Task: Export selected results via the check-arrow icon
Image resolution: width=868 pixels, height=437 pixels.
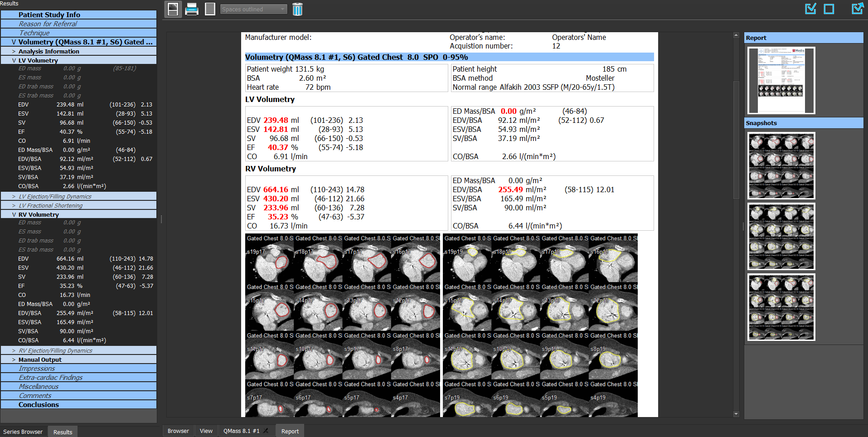Action: coord(857,8)
